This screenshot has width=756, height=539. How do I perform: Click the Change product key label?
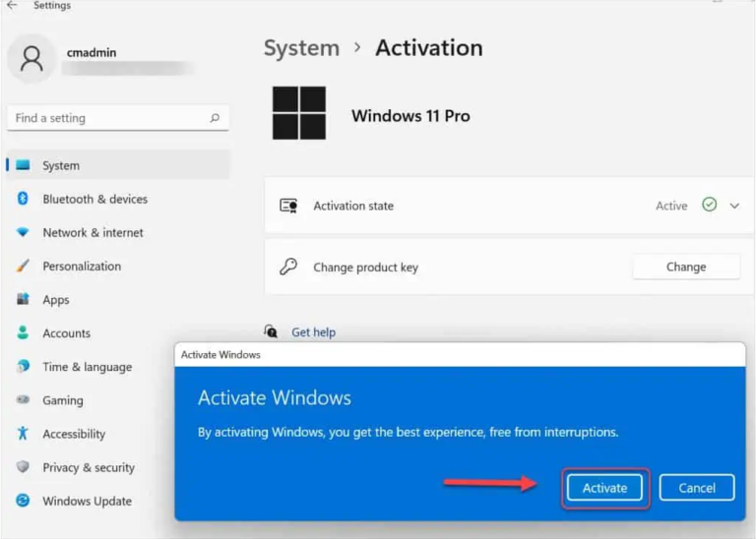tap(365, 268)
